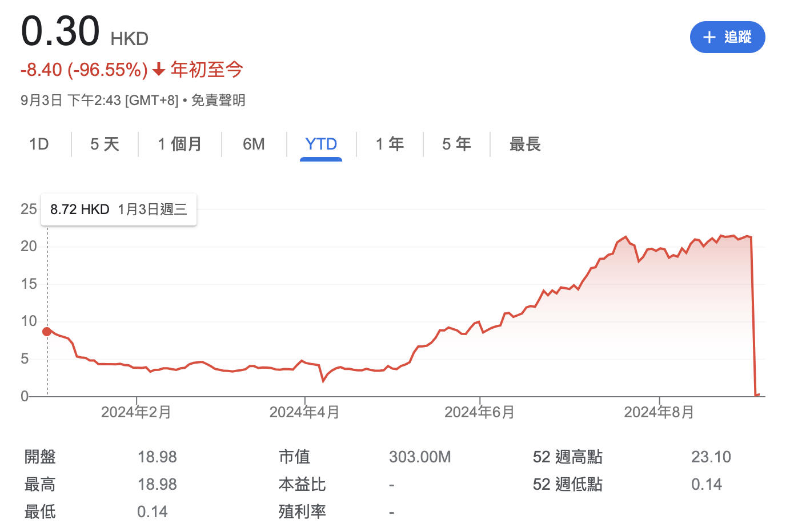Click the 52 週高點 value 23.10
Screen dimensions: 802x532
pyautogui.click(x=711, y=457)
